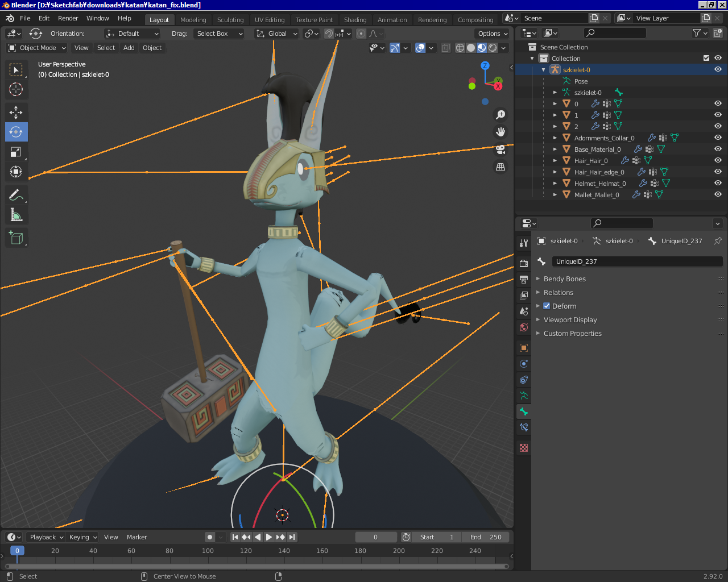This screenshot has width=728, height=582.
Task: Click the Add Cube tool
Action: [16, 238]
